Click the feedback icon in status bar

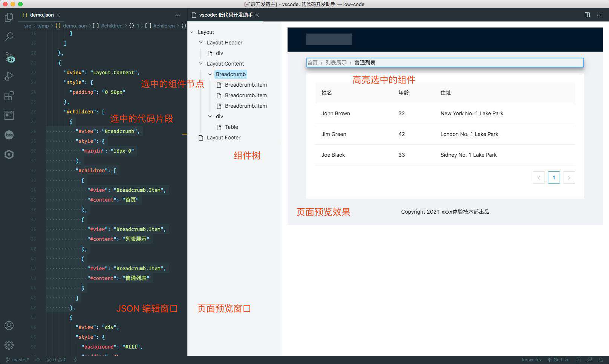(589, 360)
